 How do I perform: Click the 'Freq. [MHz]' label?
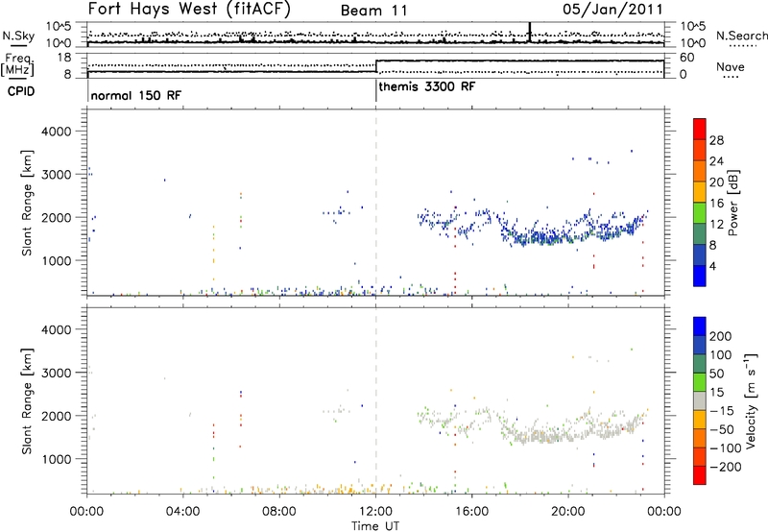pos(18,65)
